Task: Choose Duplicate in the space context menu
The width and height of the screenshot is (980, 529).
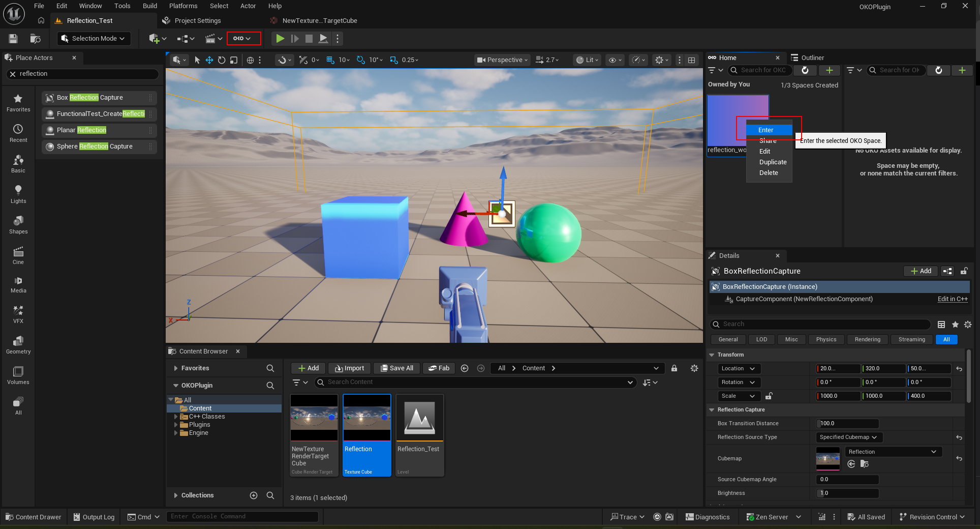Action: click(773, 162)
